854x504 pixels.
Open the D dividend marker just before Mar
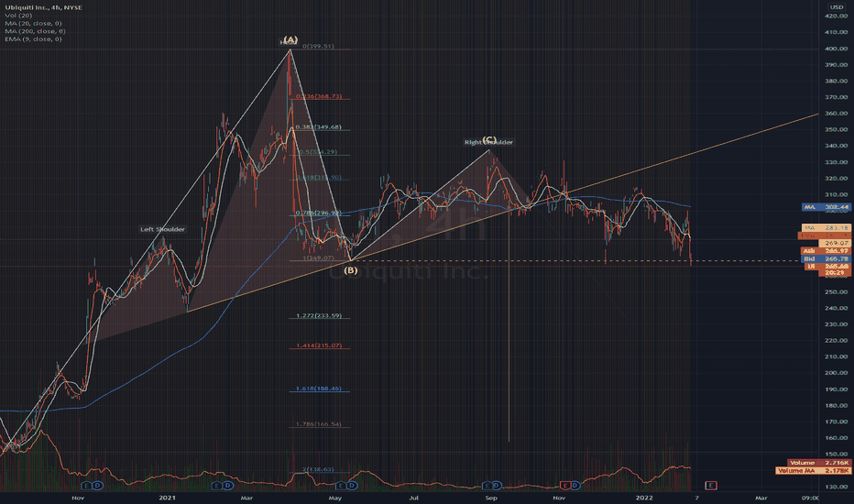(227, 485)
